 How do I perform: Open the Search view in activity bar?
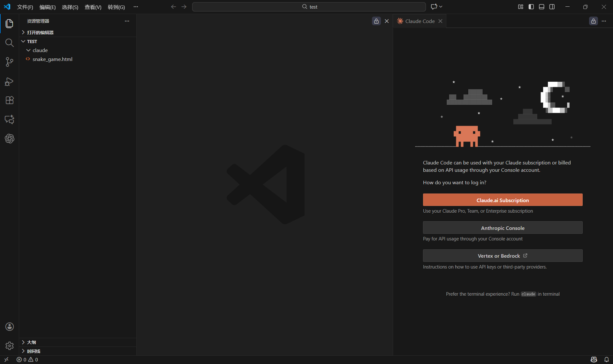pyautogui.click(x=10, y=43)
